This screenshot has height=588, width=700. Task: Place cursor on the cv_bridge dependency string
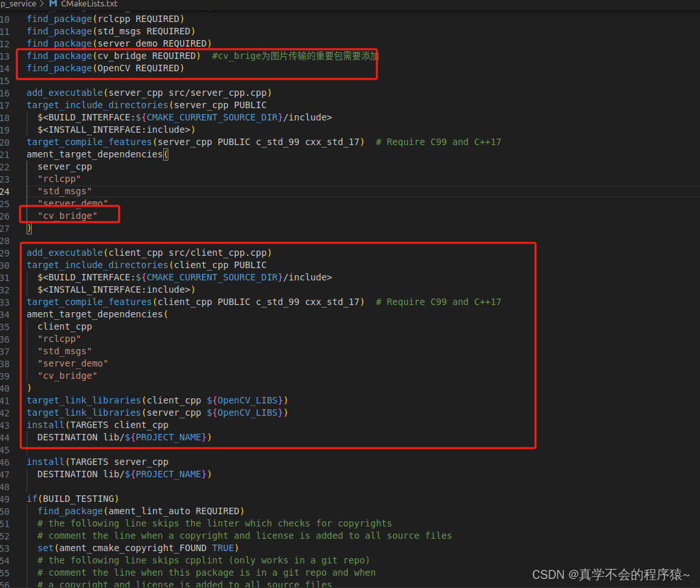(x=67, y=216)
